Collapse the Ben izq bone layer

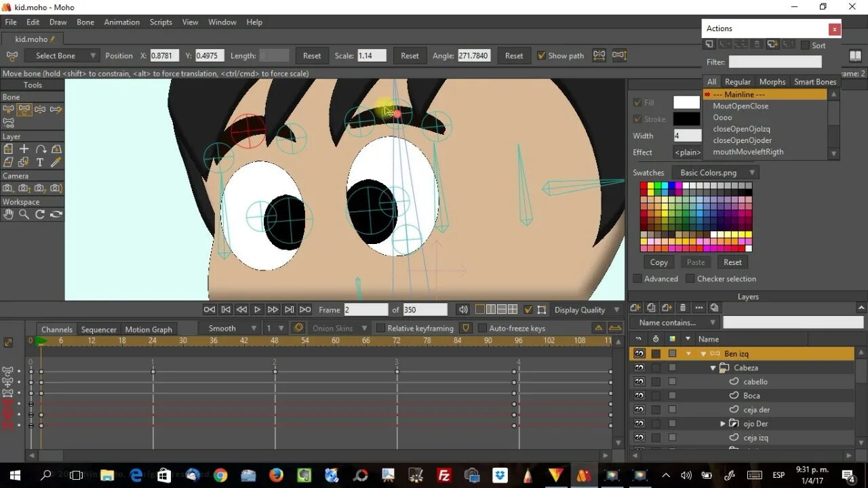pyautogui.click(x=703, y=354)
